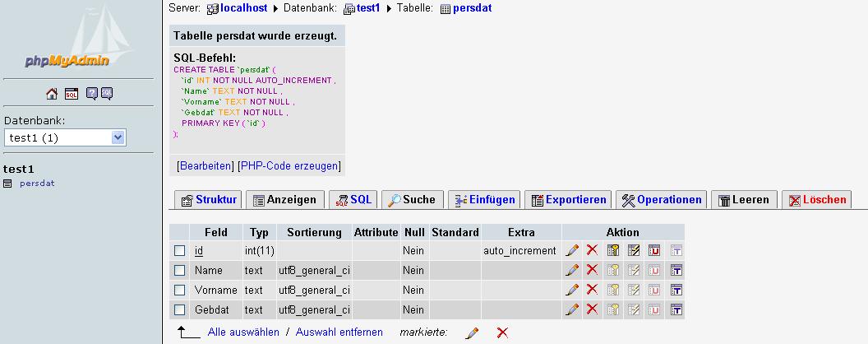Switch to the Einfügen tab
Screen dimensions: 868x344
coord(485,199)
